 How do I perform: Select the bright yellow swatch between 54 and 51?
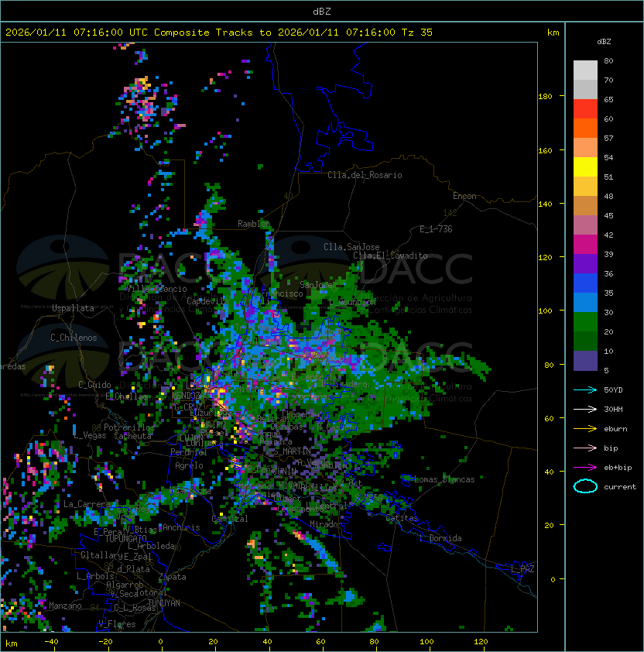(585, 166)
